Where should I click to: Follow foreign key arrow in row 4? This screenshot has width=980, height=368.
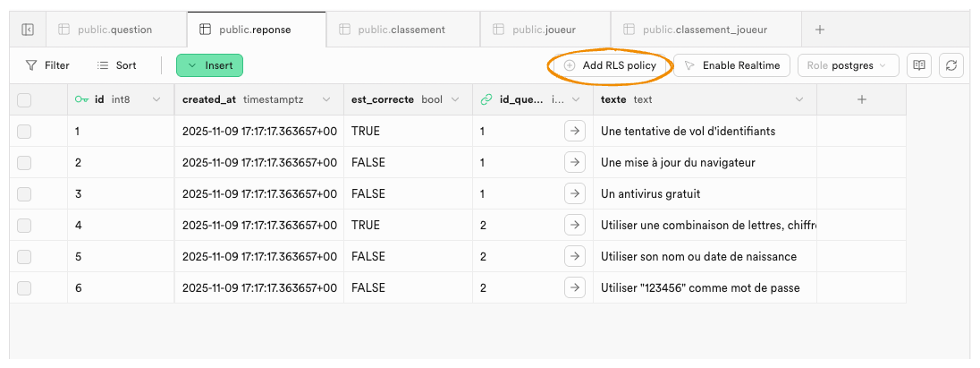(x=574, y=225)
